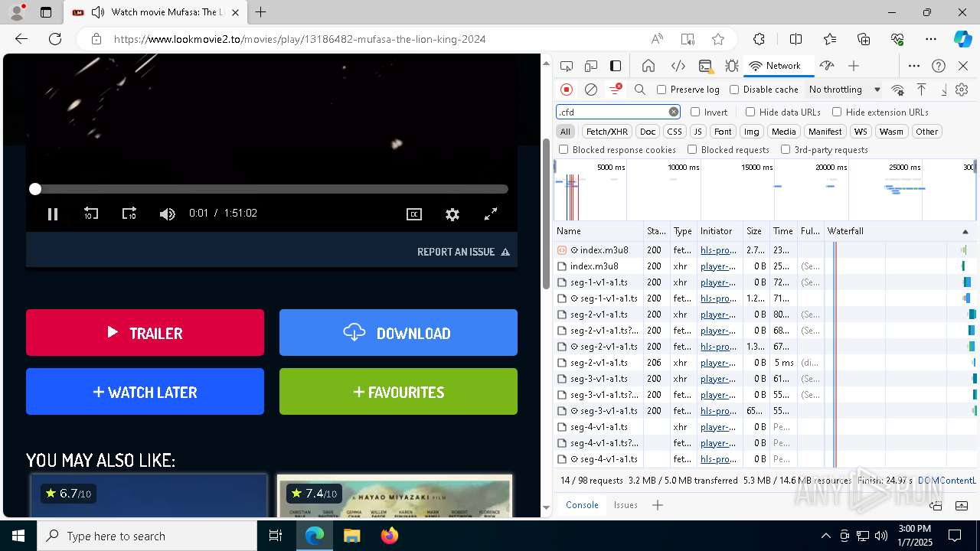This screenshot has height=551, width=980.
Task: Add more tools with plus icon
Action: 854,66
